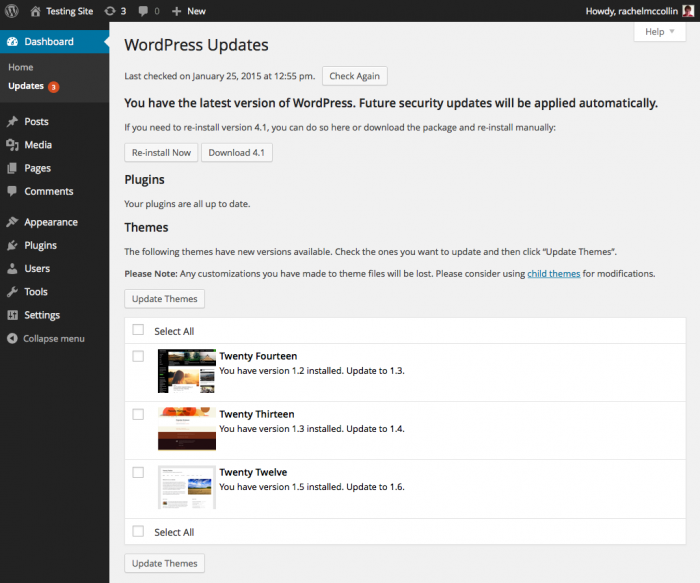The height and width of the screenshot is (583, 700).
Task: Click "Update to 1.6" version text
Action: click(375, 487)
